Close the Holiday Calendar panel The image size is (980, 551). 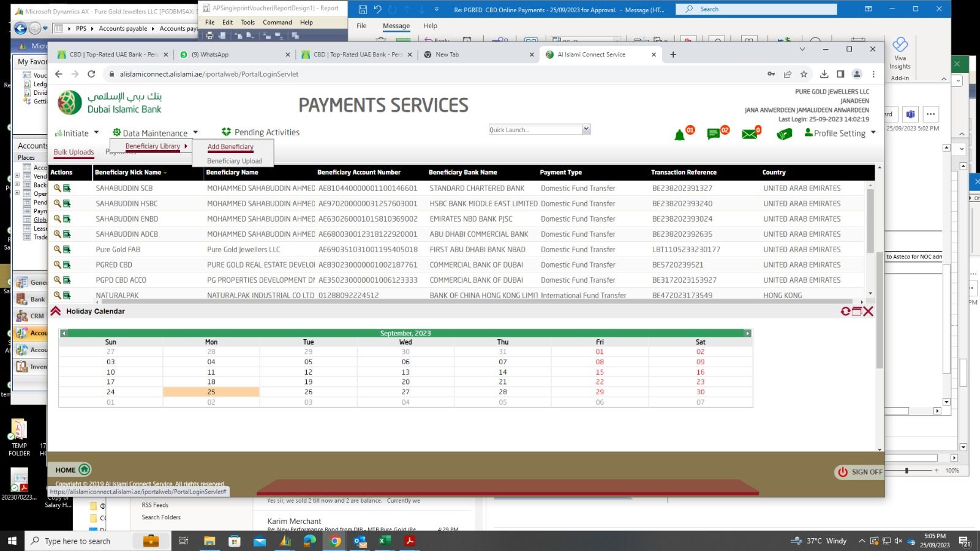pos(868,311)
